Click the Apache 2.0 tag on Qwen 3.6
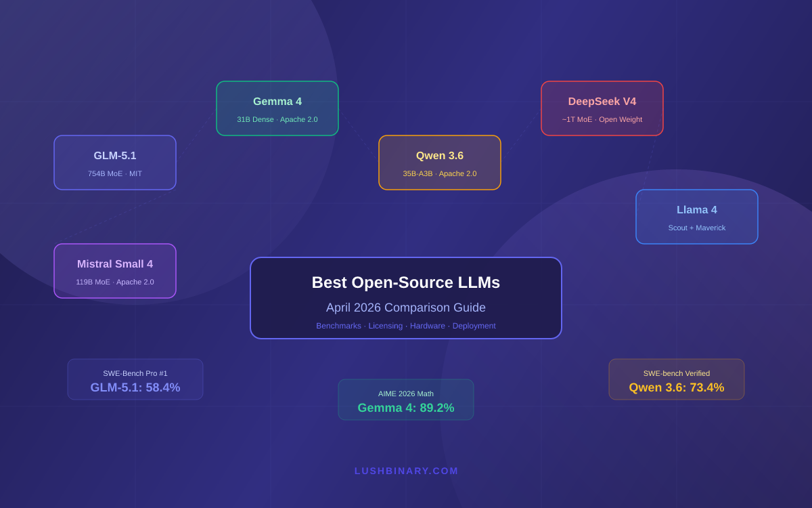 pos(457,173)
